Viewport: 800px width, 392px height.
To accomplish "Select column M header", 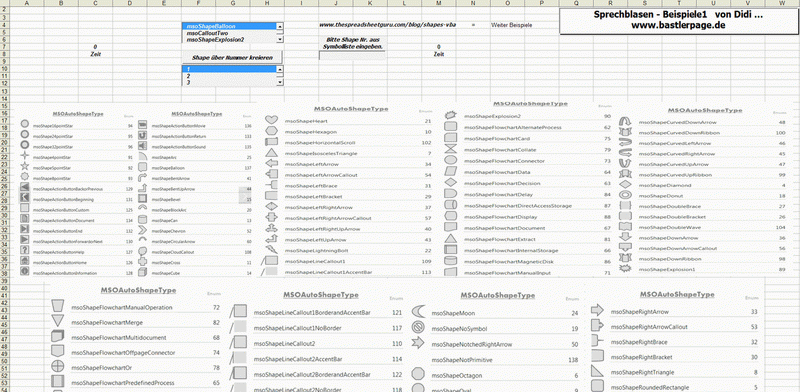I will tap(439, 3).
